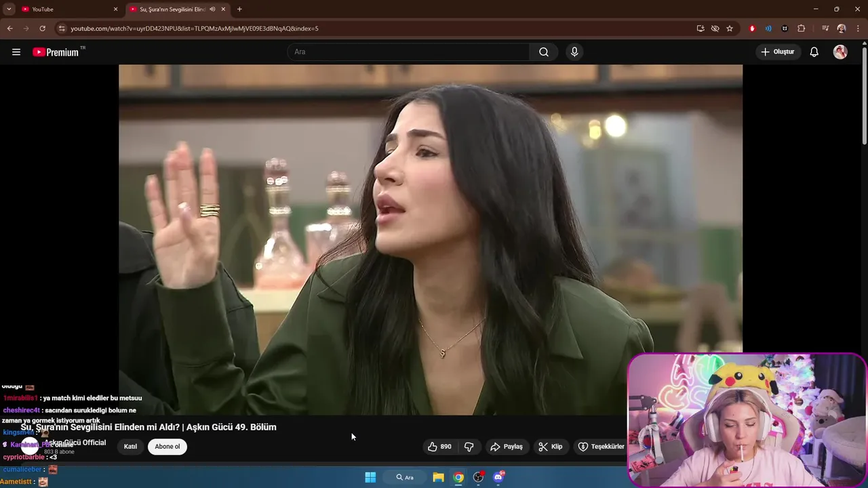Send thanks via Teşekkürler button
This screenshot has height=488, width=868.
(x=601, y=447)
